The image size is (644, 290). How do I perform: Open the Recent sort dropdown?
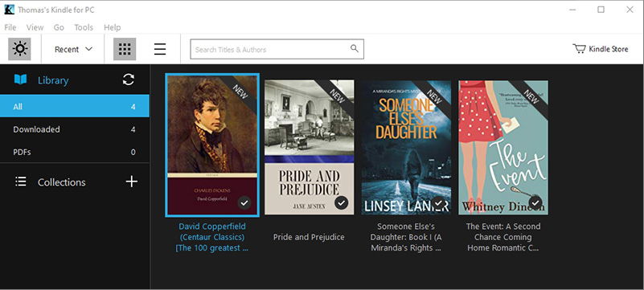73,49
